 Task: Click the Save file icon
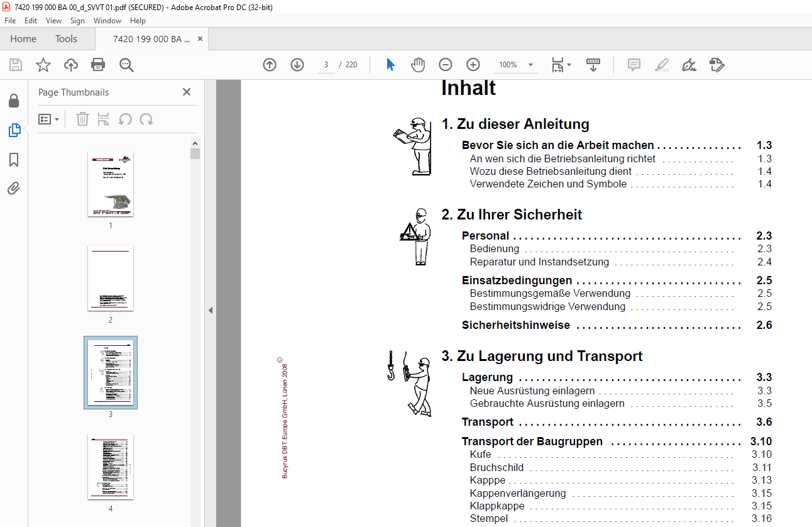[x=16, y=65]
